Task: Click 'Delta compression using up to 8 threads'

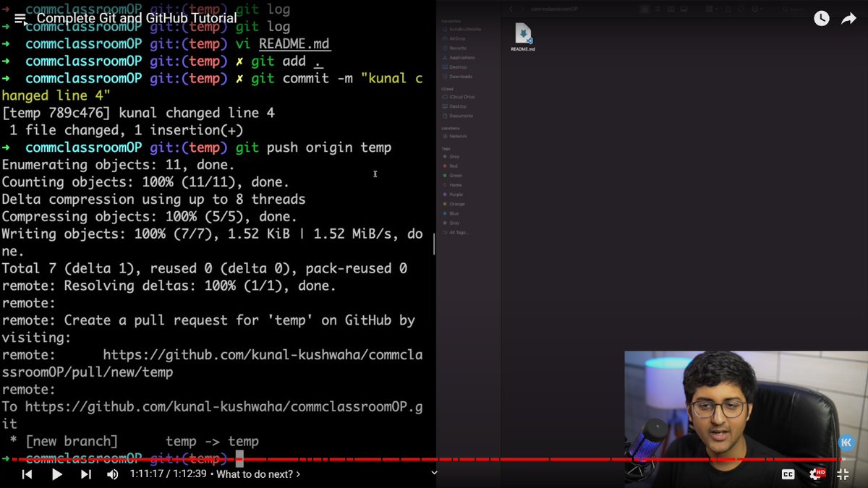Action: (x=153, y=200)
